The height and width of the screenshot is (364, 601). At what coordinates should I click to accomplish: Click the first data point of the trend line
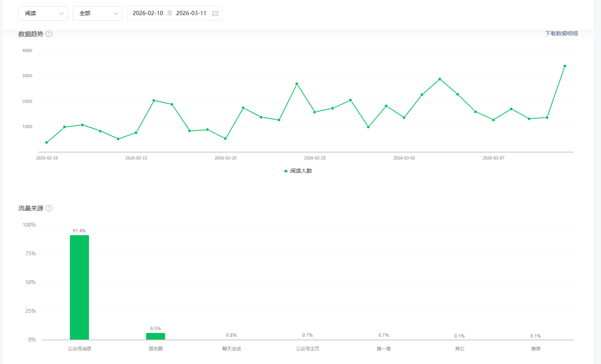pyautogui.click(x=47, y=142)
